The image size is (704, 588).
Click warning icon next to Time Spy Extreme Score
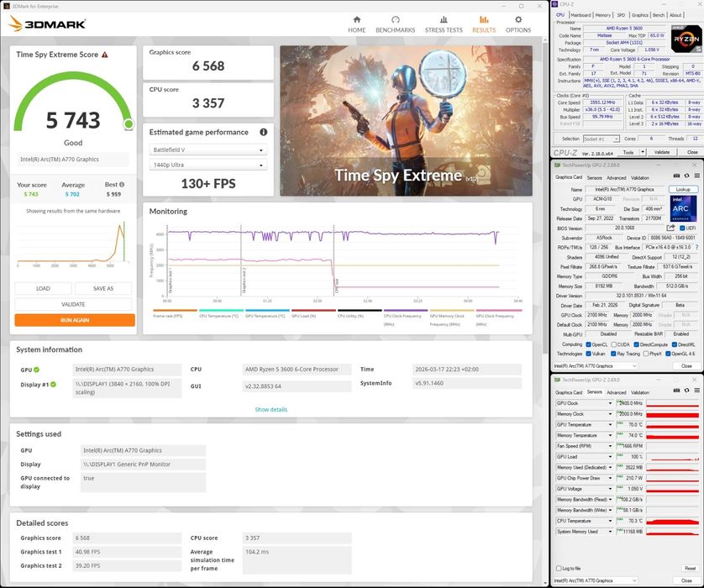[105, 55]
